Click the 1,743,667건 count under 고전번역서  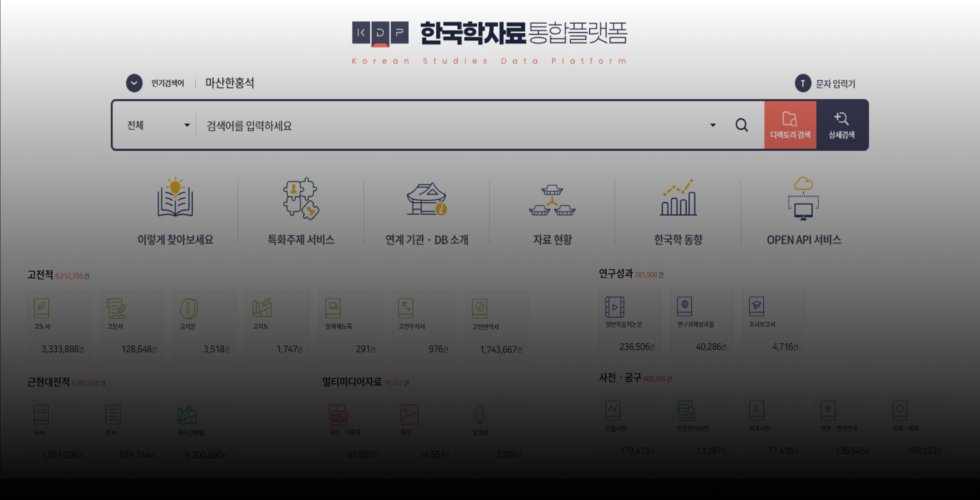501,349
